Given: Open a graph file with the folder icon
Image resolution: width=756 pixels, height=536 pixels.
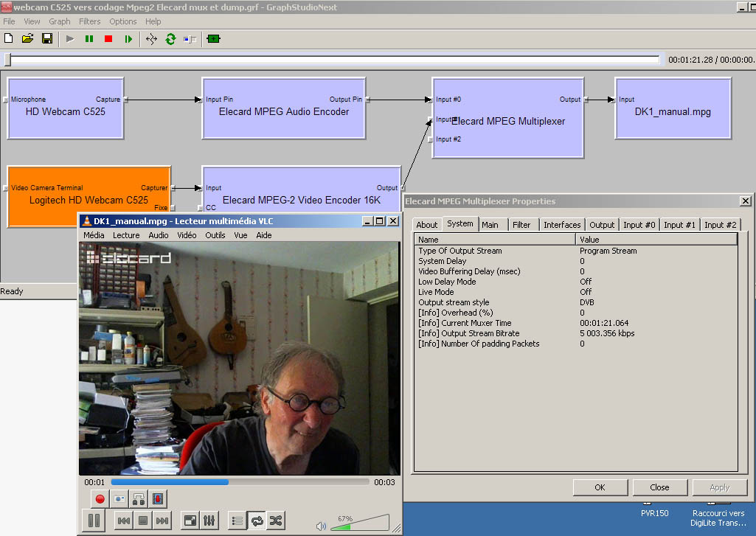Looking at the screenshot, I should pyautogui.click(x=27, y=38).
